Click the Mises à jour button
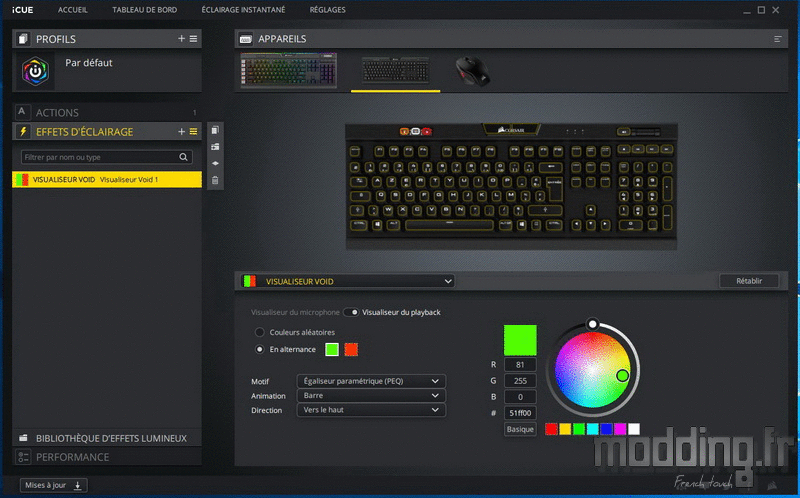Viewport: 800px width, 498px height. coord(54,485)
